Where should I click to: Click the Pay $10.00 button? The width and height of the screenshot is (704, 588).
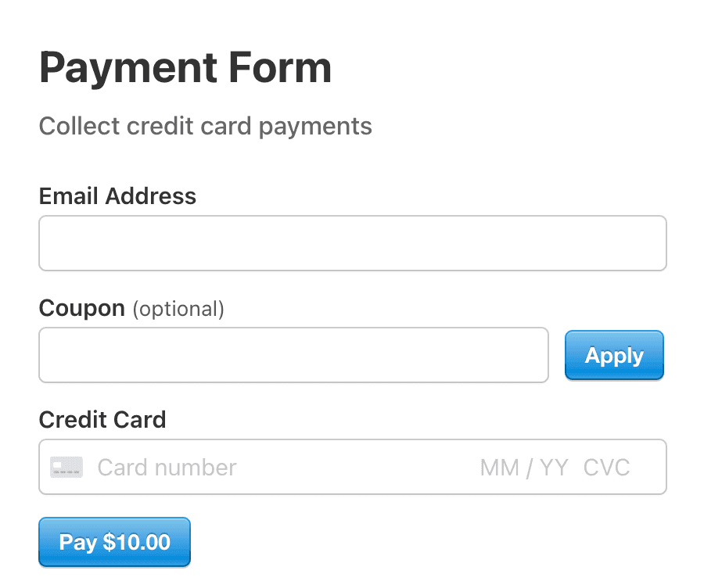pos(114,542)
